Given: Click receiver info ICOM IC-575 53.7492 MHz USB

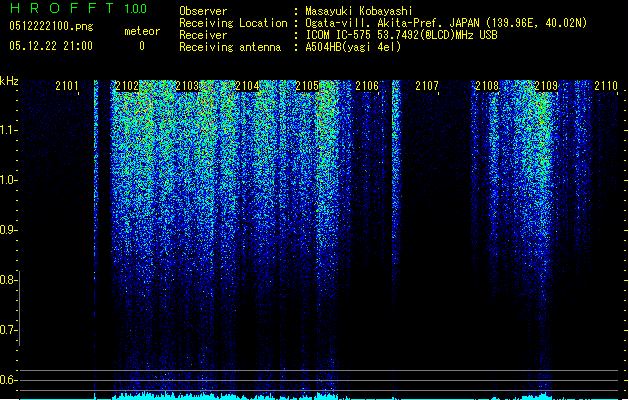Looking at the screenshot, I should point(401,35).
